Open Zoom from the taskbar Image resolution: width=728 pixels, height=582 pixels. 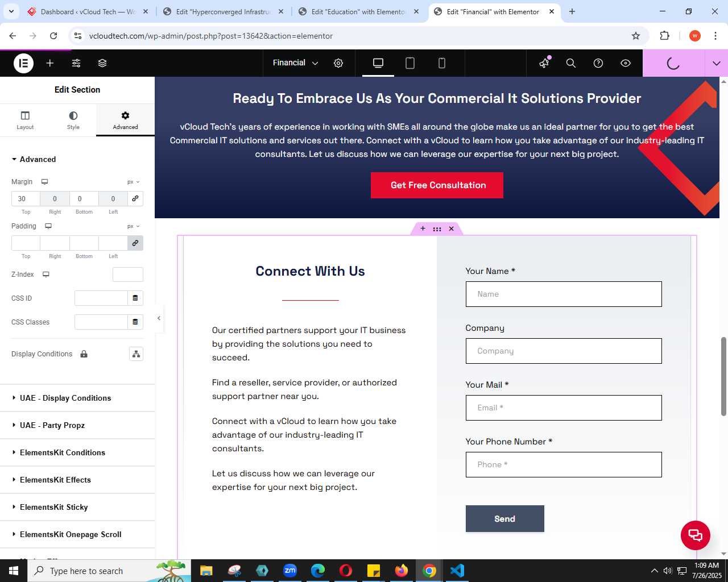click(290, 571)
